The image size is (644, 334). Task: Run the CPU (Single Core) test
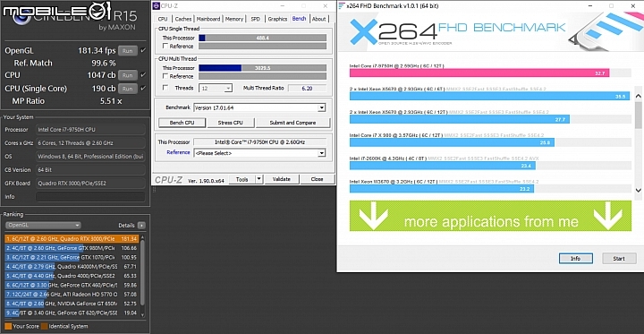click(127, 89)
